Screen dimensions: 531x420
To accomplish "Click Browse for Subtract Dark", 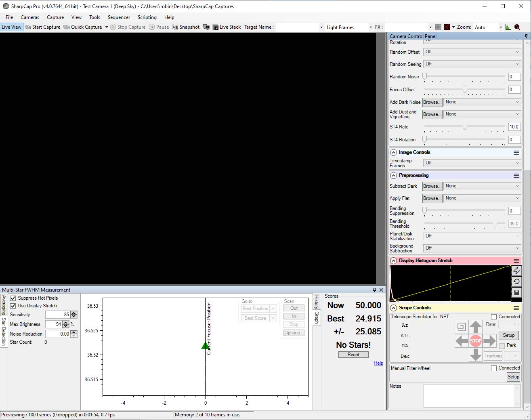I will coord(432,186).
